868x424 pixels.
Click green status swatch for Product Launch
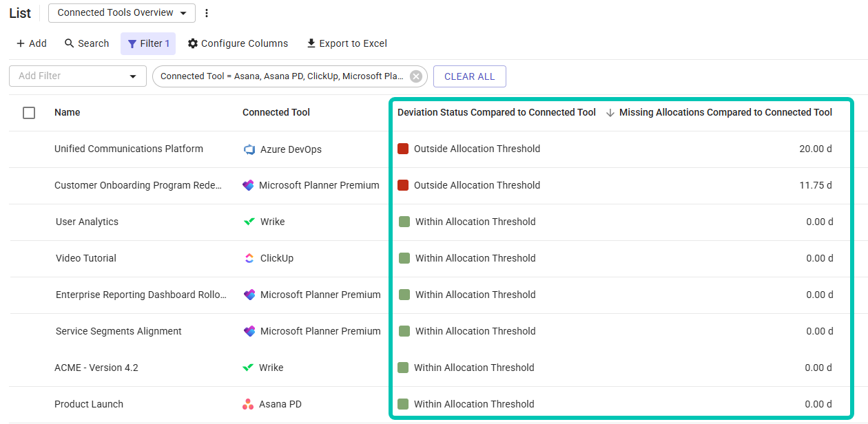tap(403, 404)
